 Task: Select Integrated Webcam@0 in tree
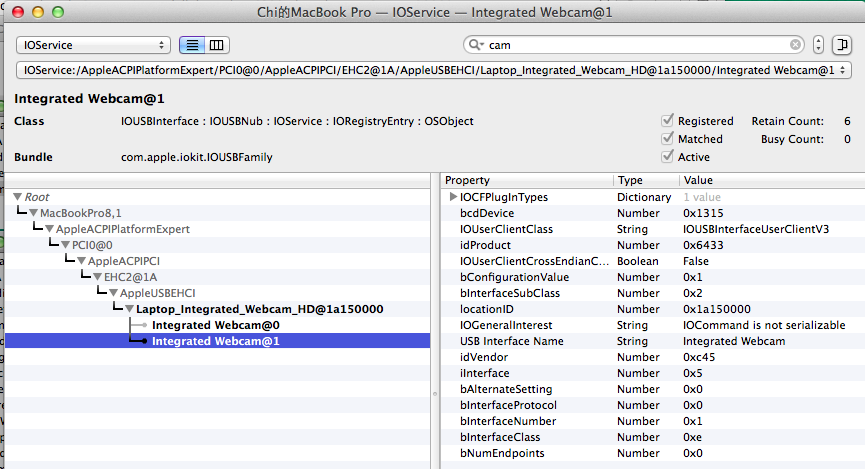(215, 325)
